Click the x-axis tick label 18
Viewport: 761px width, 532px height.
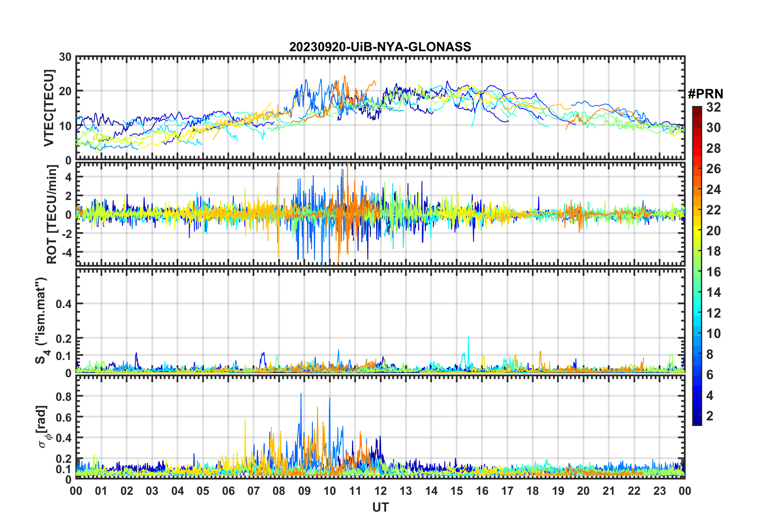pos(532,491)
